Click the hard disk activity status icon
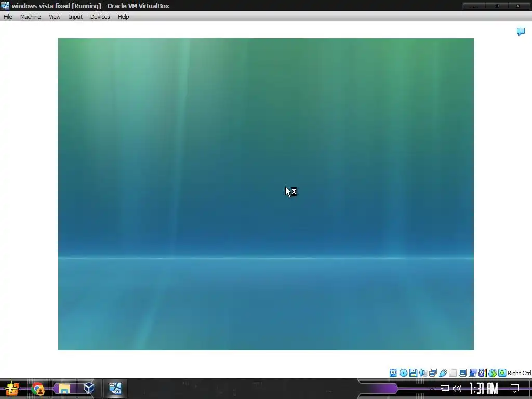Image resolution: width=532 pixels, height=399 pixels. pyautogui.click(x=393, y=373)
